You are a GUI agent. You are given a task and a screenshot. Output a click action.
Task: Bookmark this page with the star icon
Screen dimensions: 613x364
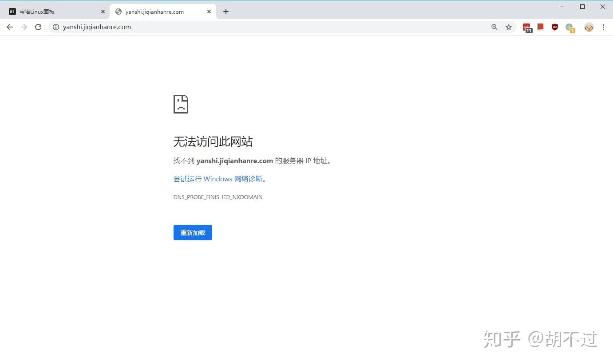(x=509, y=27)
